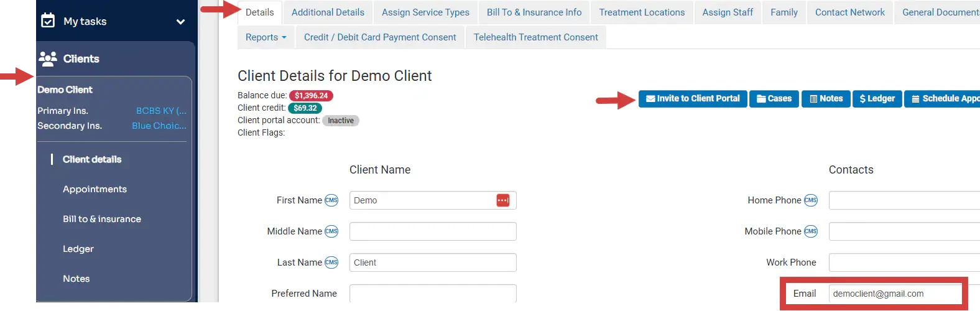Open the Treatment Locations tab
Screen dimensions: 980x311
coord(642,12)
